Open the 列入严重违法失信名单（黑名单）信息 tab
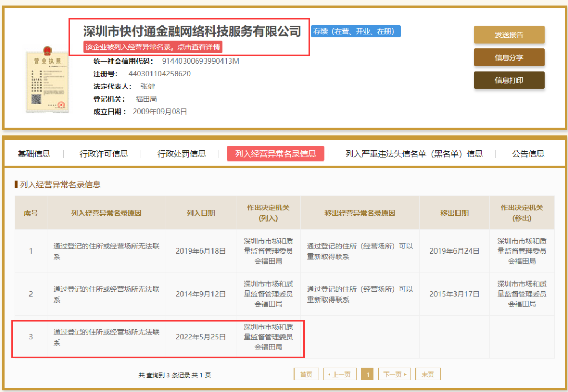Screen dimensions: 568x392 click(x=414, y=154)
